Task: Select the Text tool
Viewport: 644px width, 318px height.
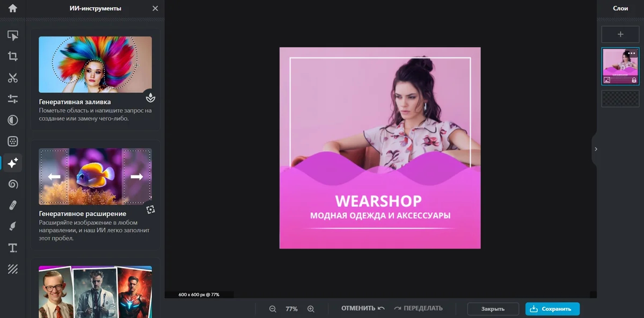Action: 12,248
